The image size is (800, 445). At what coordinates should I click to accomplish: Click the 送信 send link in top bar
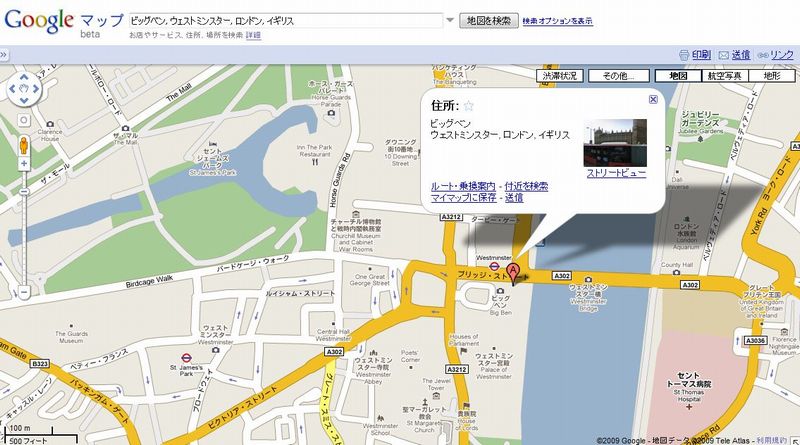click(x=741, y=55)
